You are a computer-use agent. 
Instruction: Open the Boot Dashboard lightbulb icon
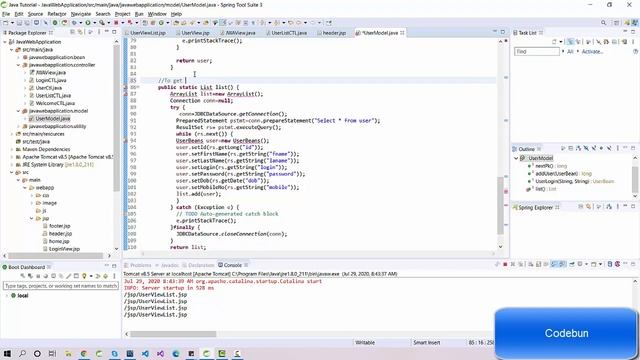coord(84,276)
